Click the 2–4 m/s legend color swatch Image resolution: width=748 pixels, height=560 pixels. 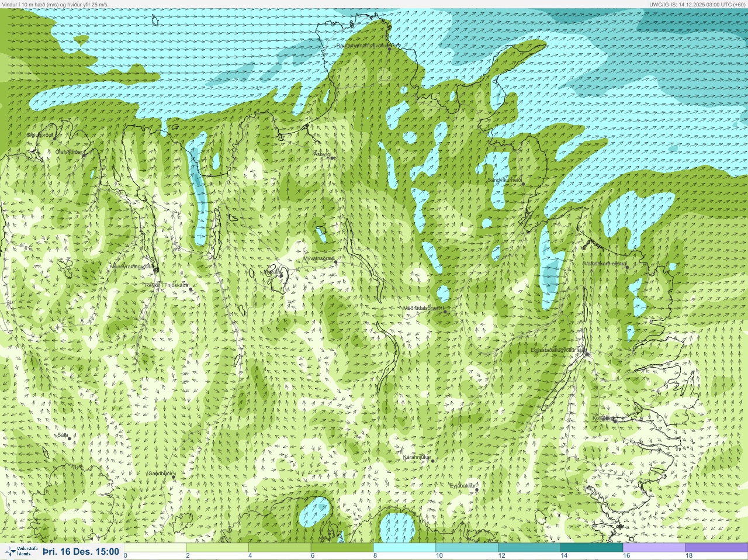click(x=217, y=548)
